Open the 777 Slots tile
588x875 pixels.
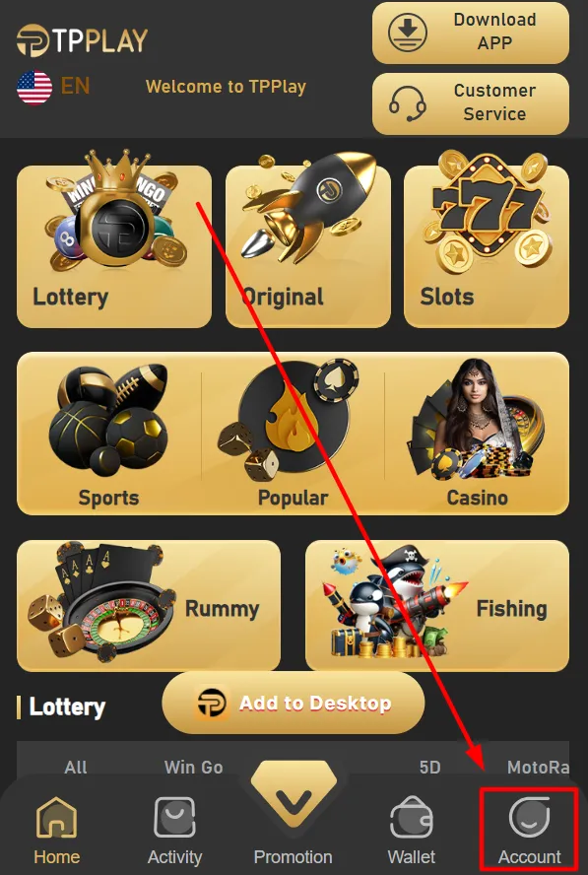pos(487,245)
